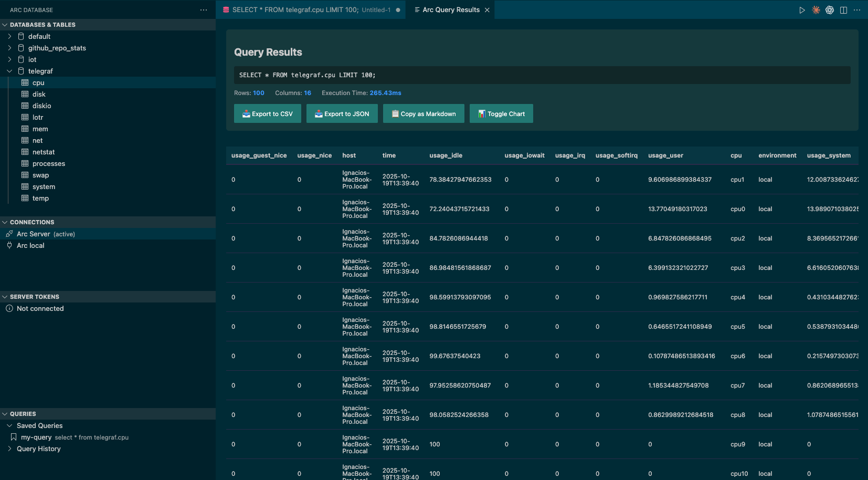The width and height of the screenshot is (868, 480).
Task: Expand the github_repo_stats database
Action: coord(9,48)
